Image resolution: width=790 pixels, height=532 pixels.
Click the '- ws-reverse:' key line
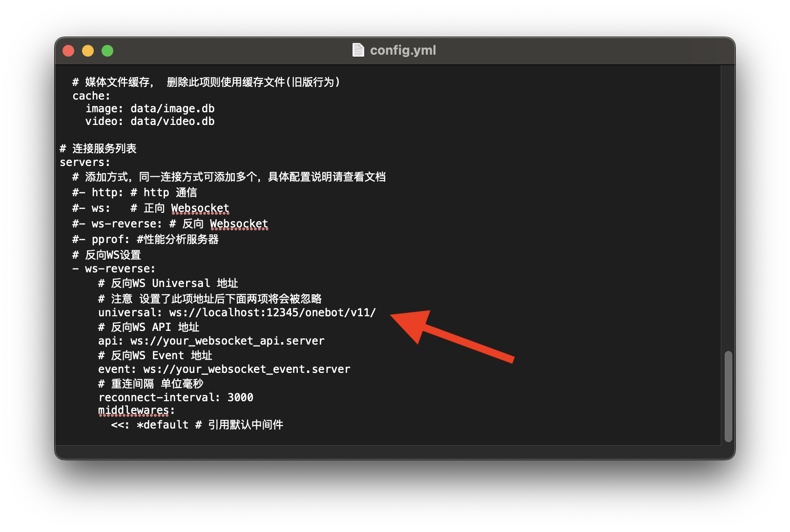(x=114, y=268)
